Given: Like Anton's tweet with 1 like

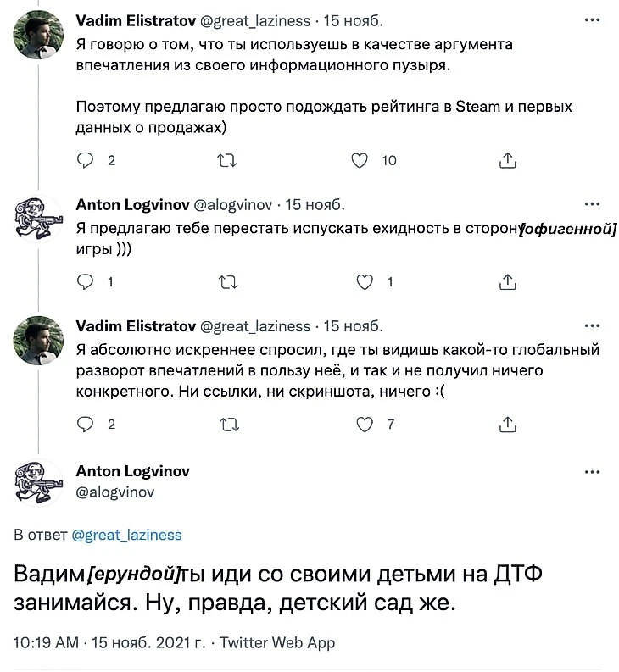Looking at the screenshot, I should point(363,282).
